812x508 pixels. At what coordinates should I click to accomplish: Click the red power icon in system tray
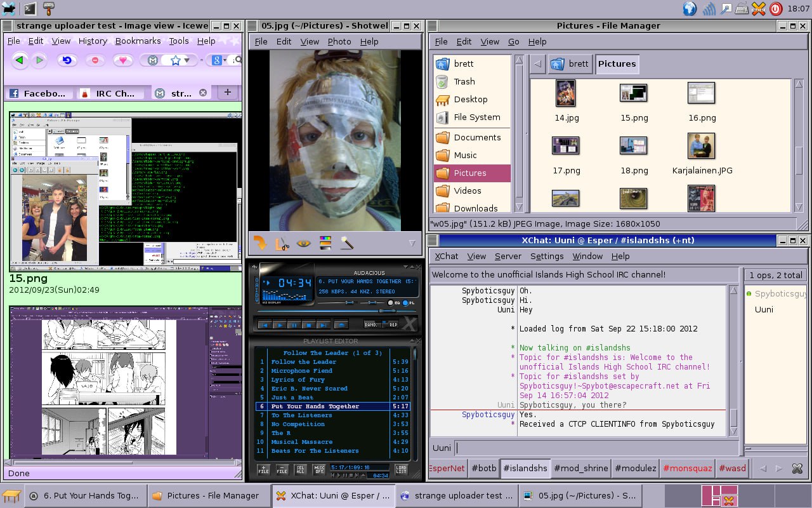[776, 9]
